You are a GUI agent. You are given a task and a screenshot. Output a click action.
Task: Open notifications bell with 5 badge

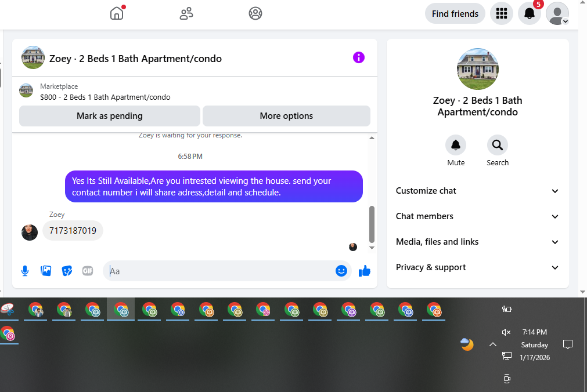(529, 14)
